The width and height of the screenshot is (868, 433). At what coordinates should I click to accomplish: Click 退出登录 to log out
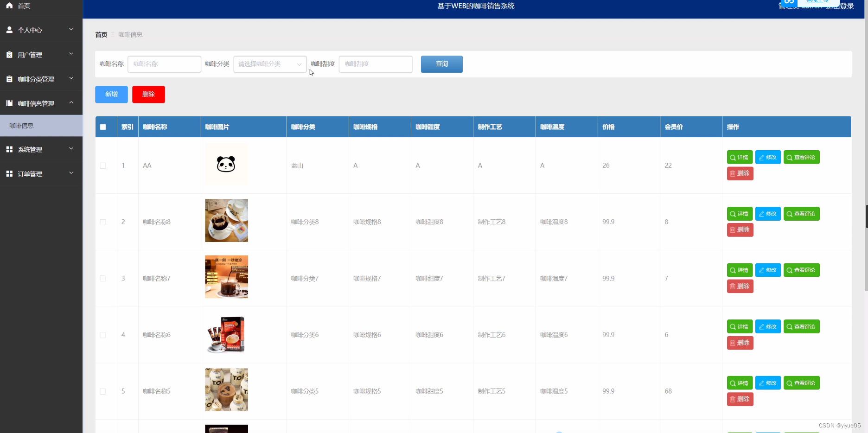coord(841,6)
